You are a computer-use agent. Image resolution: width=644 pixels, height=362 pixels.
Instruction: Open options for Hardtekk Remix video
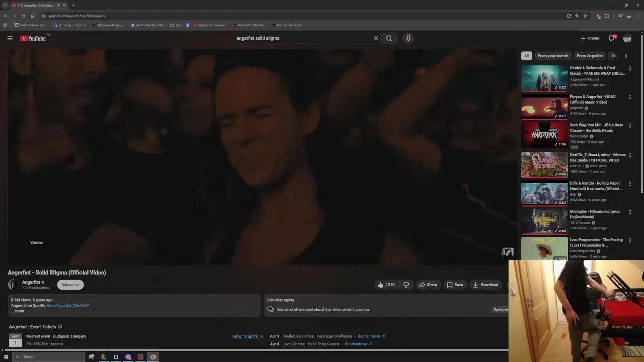(630, 126)
